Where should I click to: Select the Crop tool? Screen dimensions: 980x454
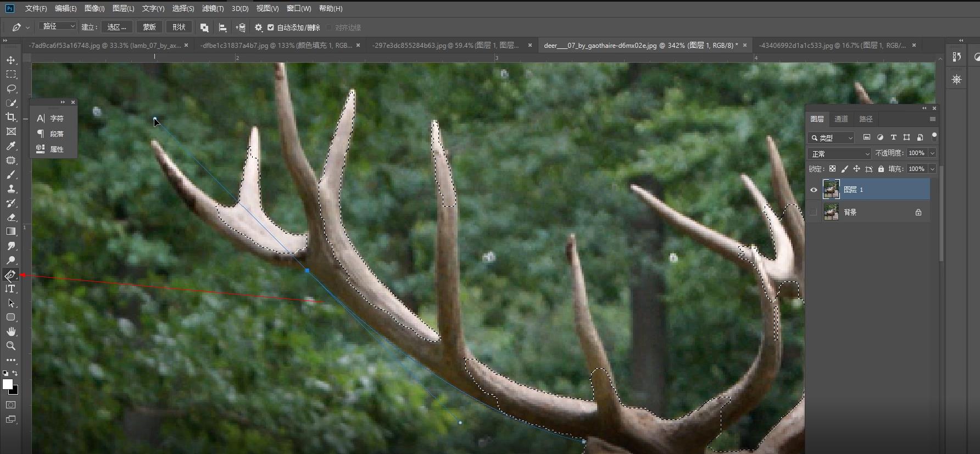tap(11, 117)
